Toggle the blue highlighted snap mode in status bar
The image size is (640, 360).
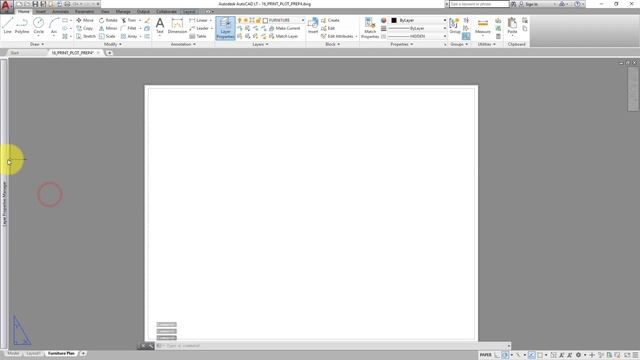tap(531, 355)
